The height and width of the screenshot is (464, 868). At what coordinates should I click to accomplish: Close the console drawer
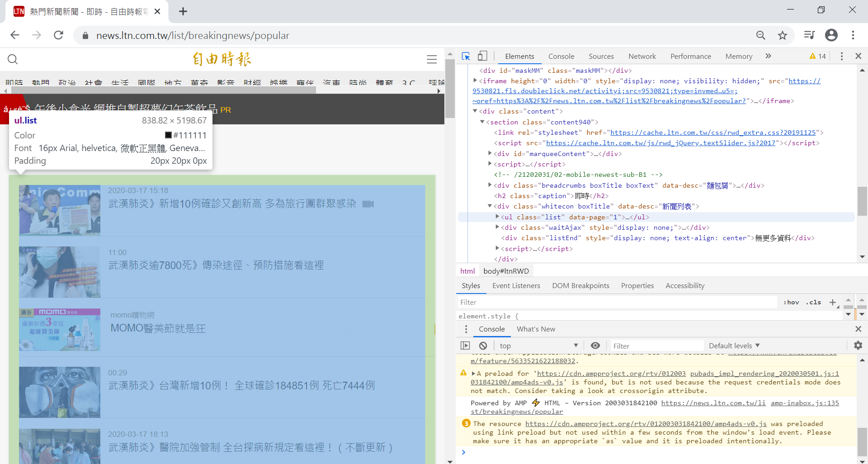(x=858, y=329)
